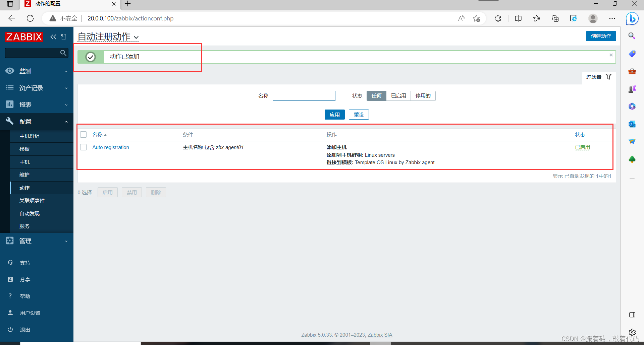Toggle status via 已启用 link in row

tap(582, 147)
